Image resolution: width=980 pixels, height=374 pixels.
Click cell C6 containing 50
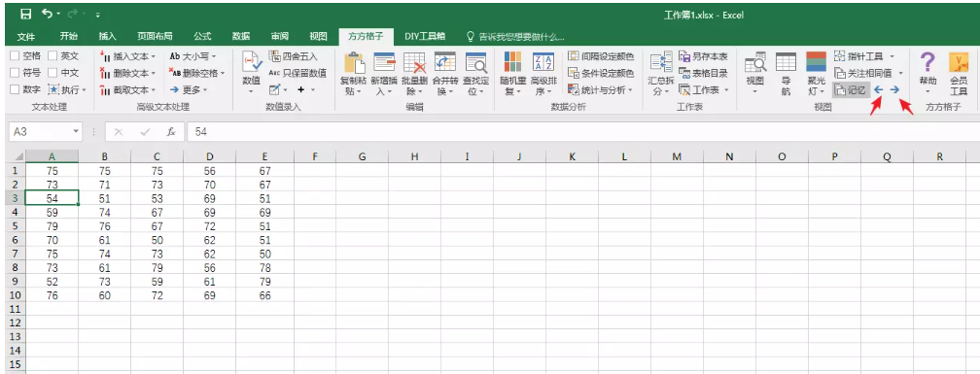pyautogui.click(x=157, y=240)
